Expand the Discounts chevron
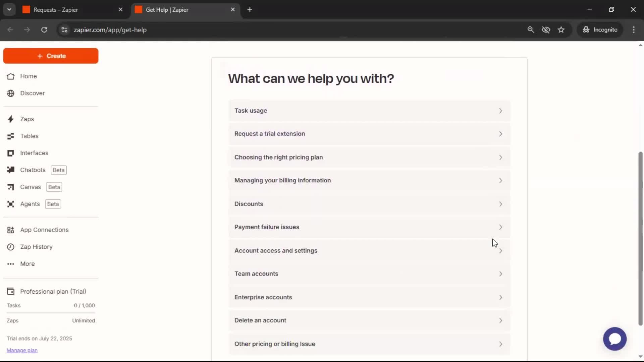The width and height of the screenshot is (644, 362). tap(500, 204)
